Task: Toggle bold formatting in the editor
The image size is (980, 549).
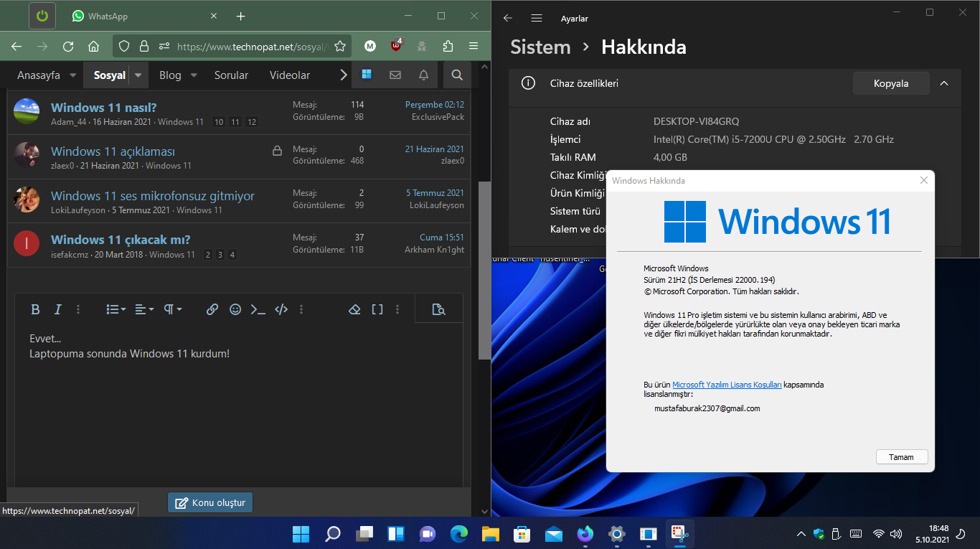Action: pos(35,309)
